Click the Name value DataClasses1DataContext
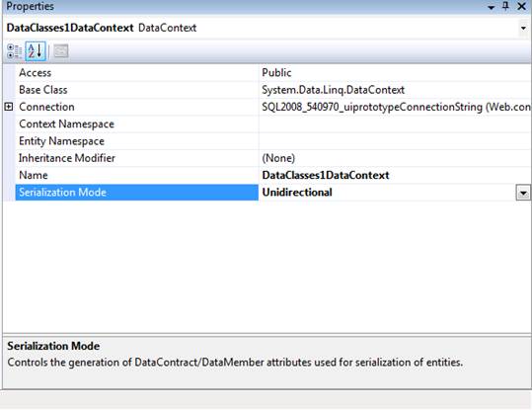This screenshot has width=532, height=410. (326, 175)
